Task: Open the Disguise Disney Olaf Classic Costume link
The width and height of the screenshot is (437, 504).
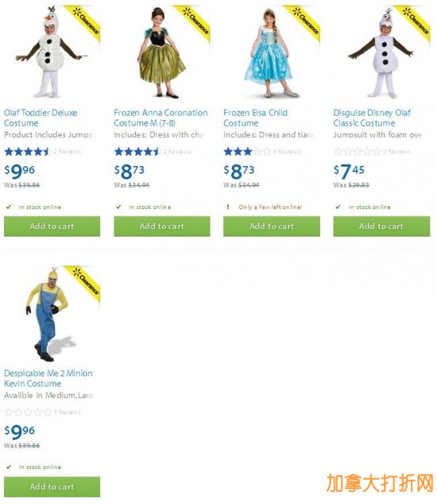Action: (372, 118)
